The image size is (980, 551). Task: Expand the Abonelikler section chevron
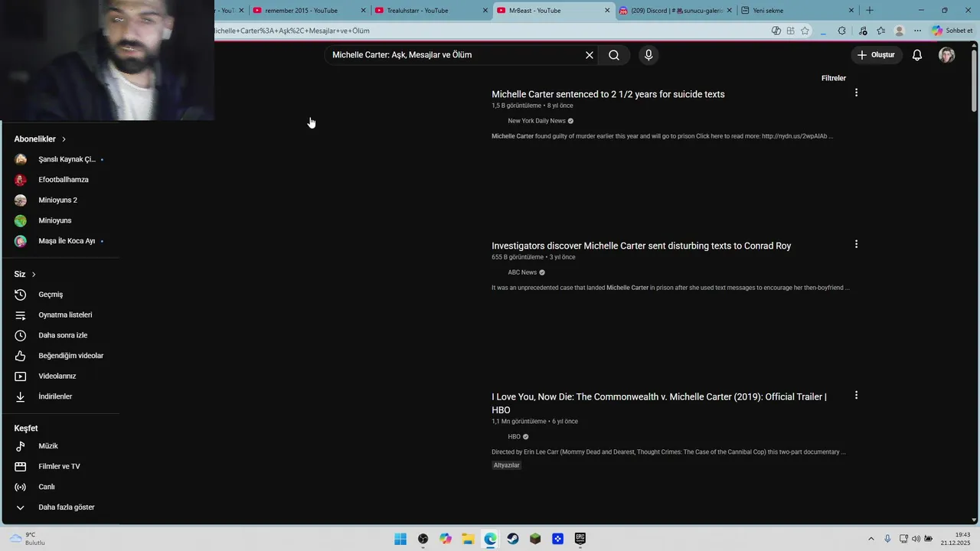[x=64, y=139]
